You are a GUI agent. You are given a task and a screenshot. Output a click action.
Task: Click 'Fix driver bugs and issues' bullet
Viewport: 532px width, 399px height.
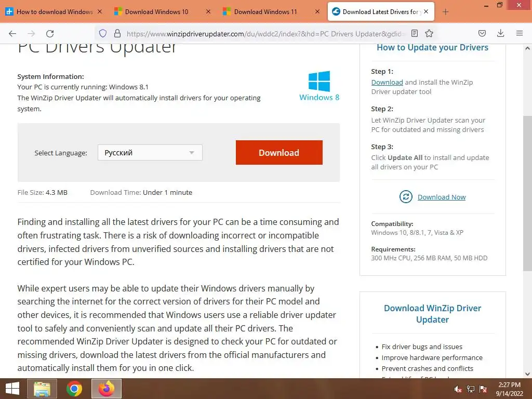422,347
